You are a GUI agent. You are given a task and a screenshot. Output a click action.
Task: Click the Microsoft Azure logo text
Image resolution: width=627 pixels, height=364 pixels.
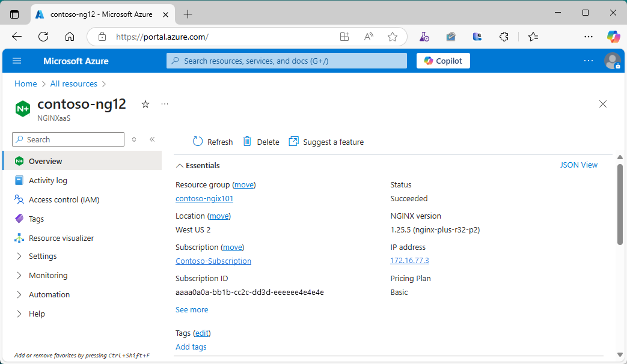76,61
